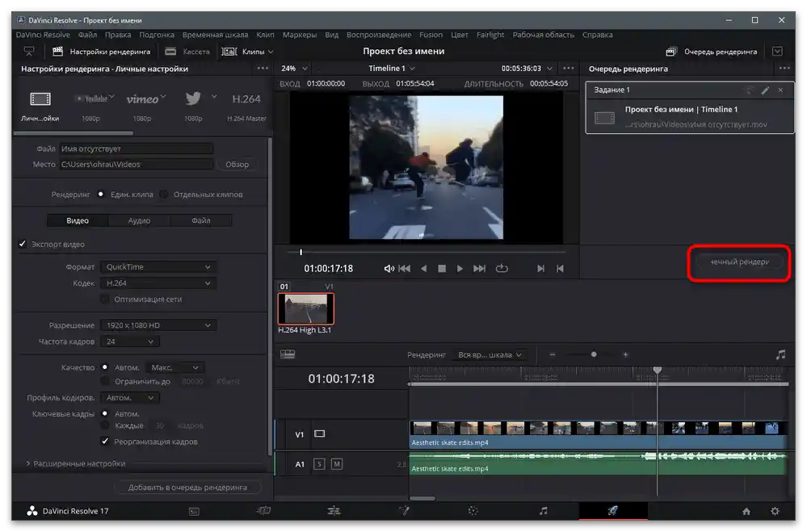Solo audio track A1
The height and width of the screenshot is (532, 807).
pos(319,464)
